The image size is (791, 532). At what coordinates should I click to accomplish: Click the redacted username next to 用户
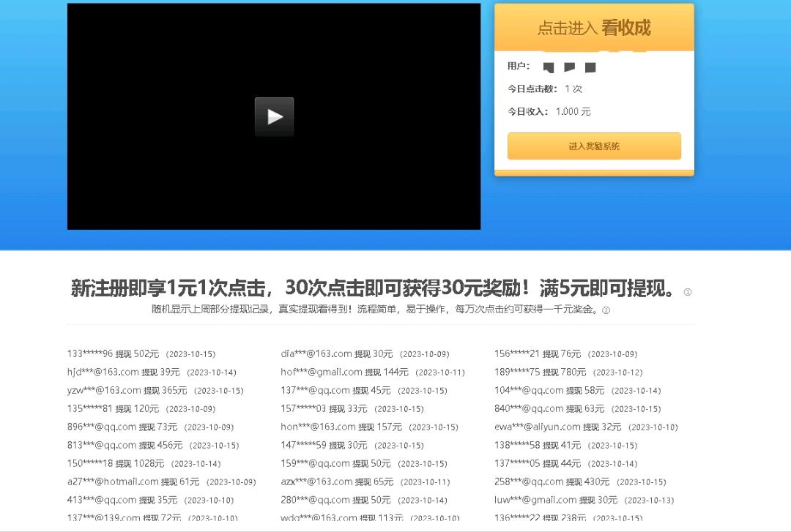coord(569,67)
